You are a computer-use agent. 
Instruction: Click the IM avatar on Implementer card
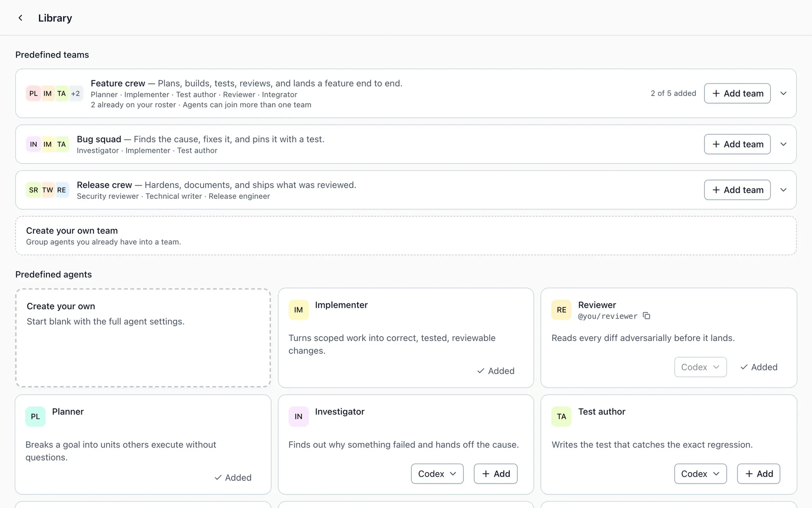tap(298, 310)
